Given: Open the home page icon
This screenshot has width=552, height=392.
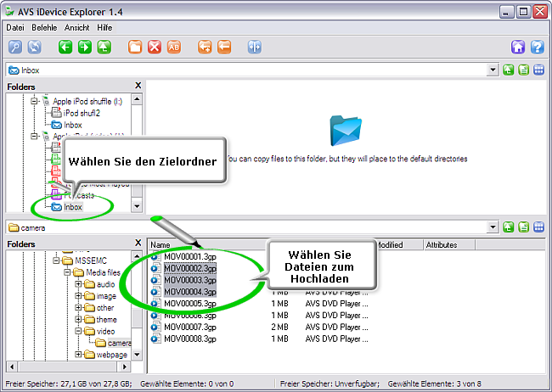Looking at the screenshot, I should pyautogui.click(x=518, y=47).
